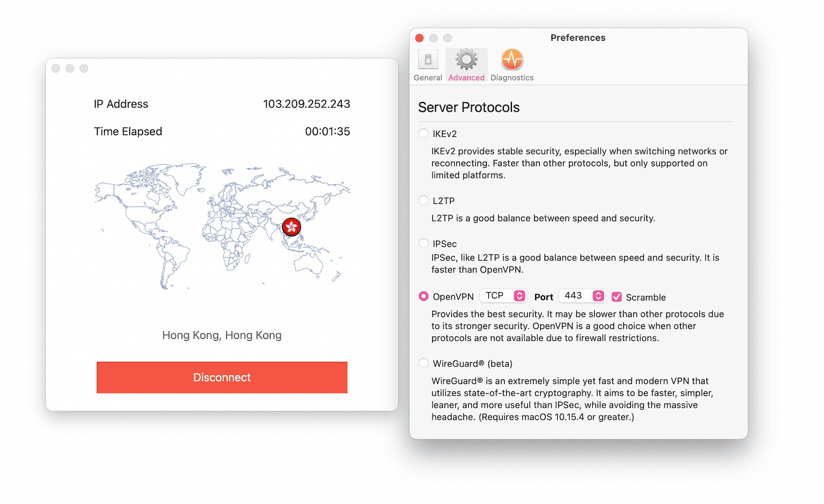This screenshot has height=504, width=824.
Task: Open the Advanced gear icon
Action: (x=467, y=60)
